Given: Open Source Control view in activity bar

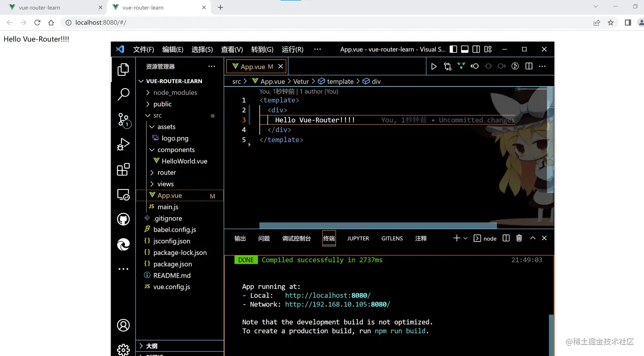Looking at the screenshot, I should coord(123,120).
